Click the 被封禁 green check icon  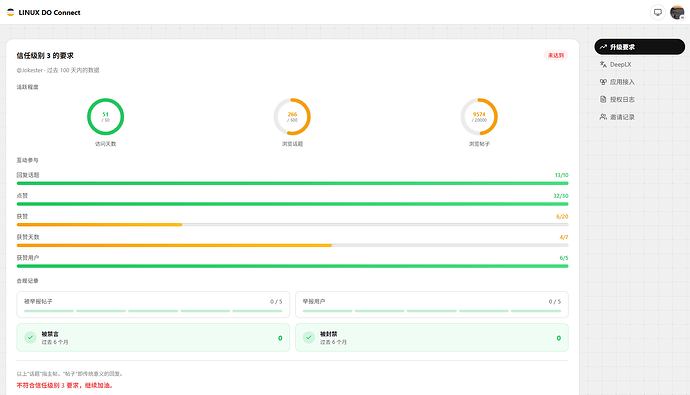point(309,337)
